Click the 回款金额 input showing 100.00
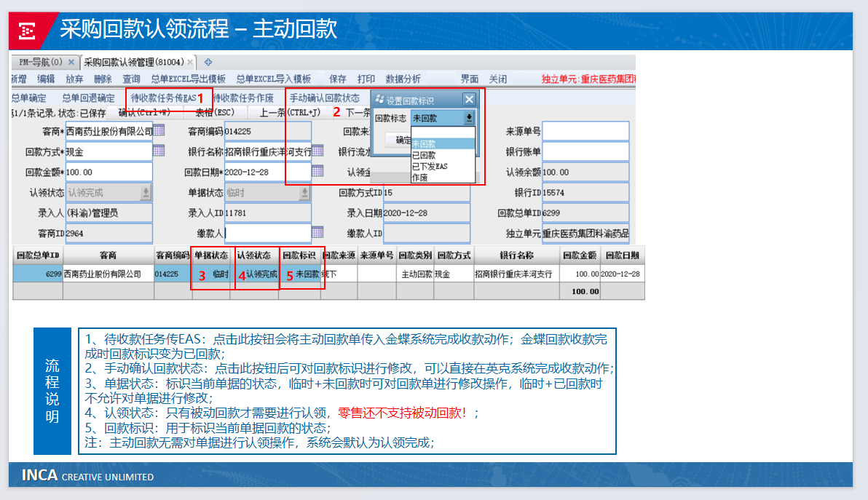Screen dimensions: 868x500 point(109,172)
